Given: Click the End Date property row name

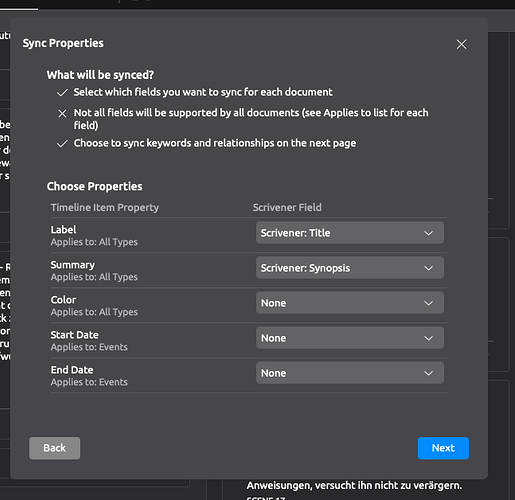Looking at the screenshot, I should point(72,370).
